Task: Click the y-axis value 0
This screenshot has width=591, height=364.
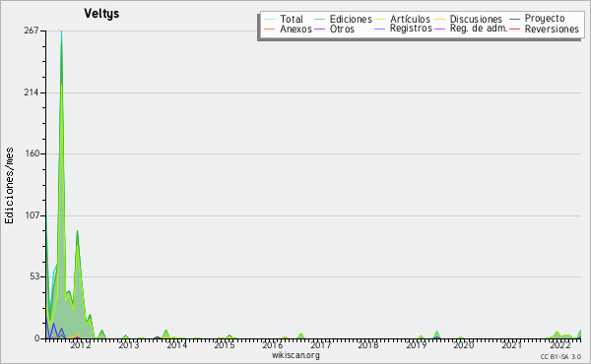Action: click(37, 338)
